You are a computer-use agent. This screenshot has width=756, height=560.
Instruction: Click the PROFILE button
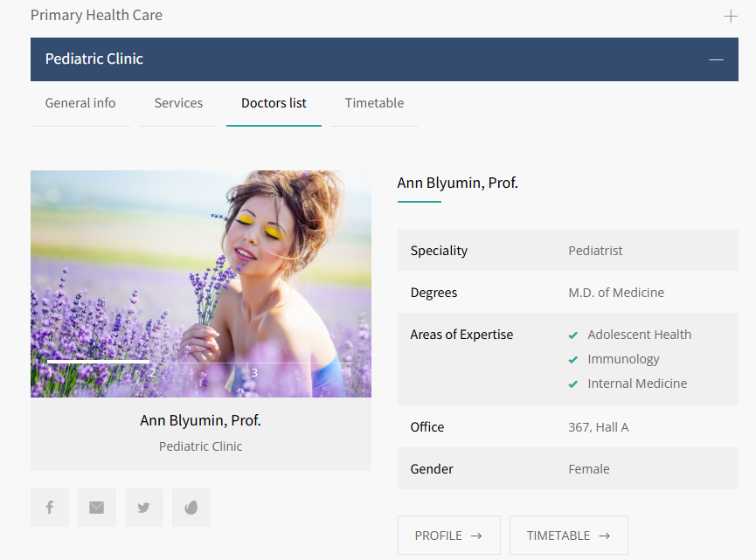[449, 536]
